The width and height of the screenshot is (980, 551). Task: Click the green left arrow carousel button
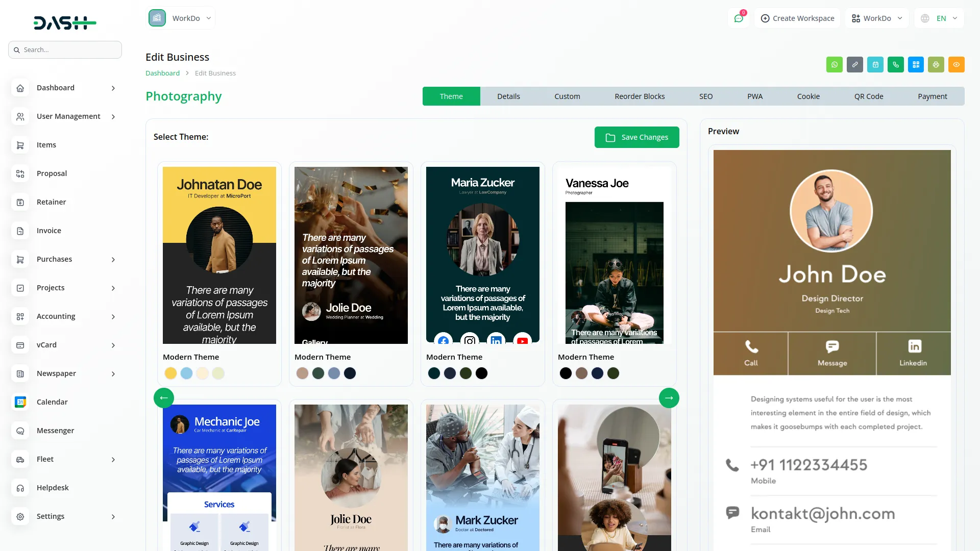coord(164,398)
